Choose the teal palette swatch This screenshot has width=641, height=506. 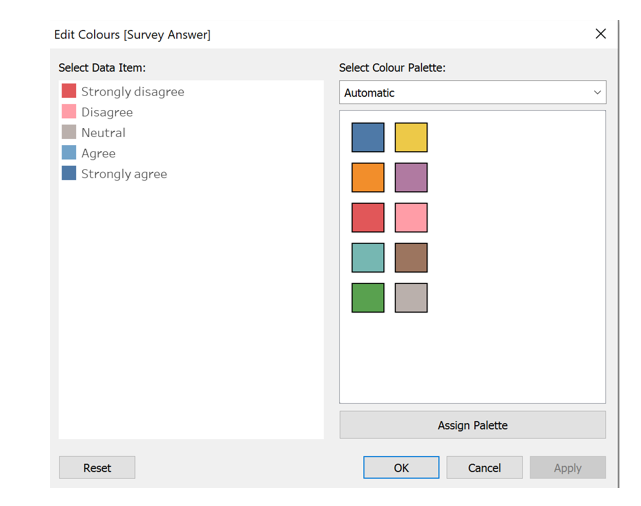point(368,257)
